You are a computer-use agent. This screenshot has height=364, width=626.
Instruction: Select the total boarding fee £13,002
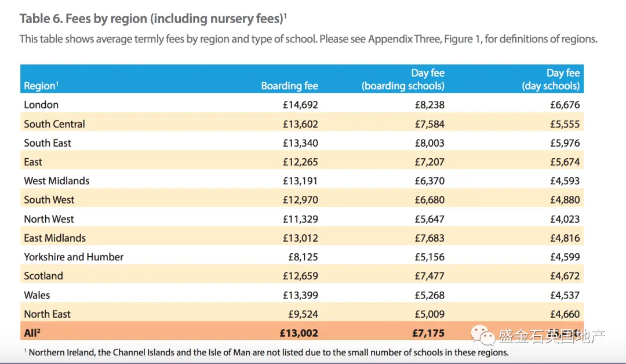click(299, 333)
